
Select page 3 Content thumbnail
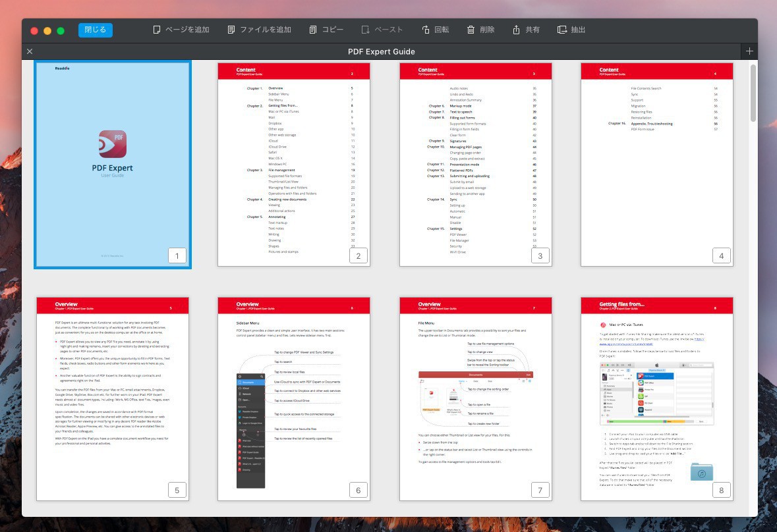pos(476,165)
